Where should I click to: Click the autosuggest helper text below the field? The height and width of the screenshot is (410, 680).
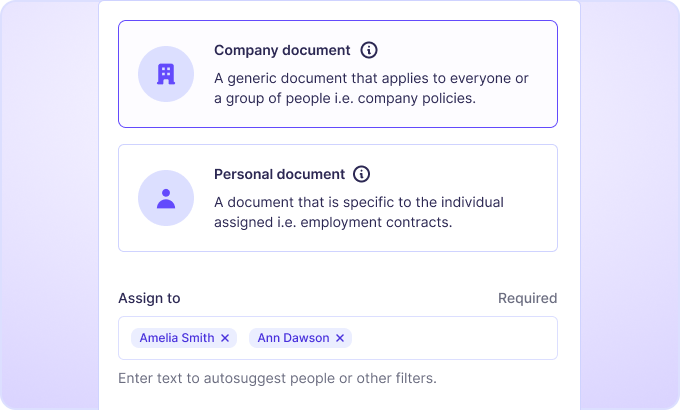pyautogui.click(x=277, y=379)
